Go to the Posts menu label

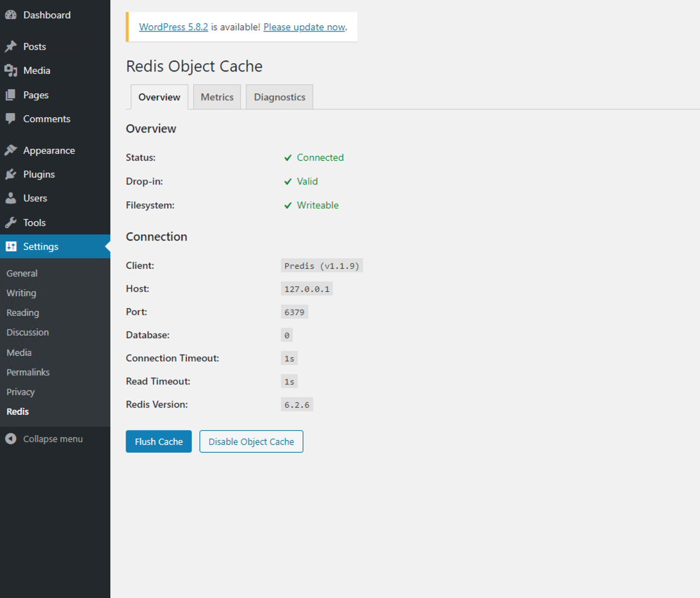(34, 46)
